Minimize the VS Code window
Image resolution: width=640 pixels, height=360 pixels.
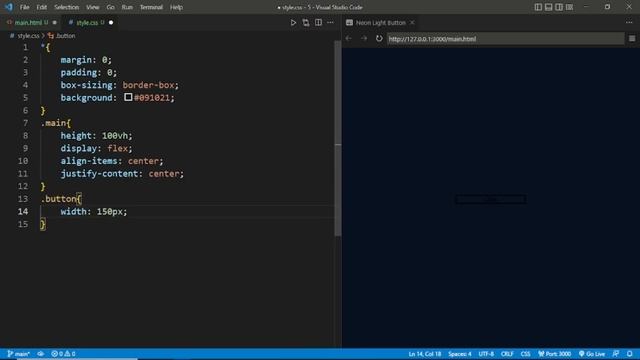coord(586,7)
